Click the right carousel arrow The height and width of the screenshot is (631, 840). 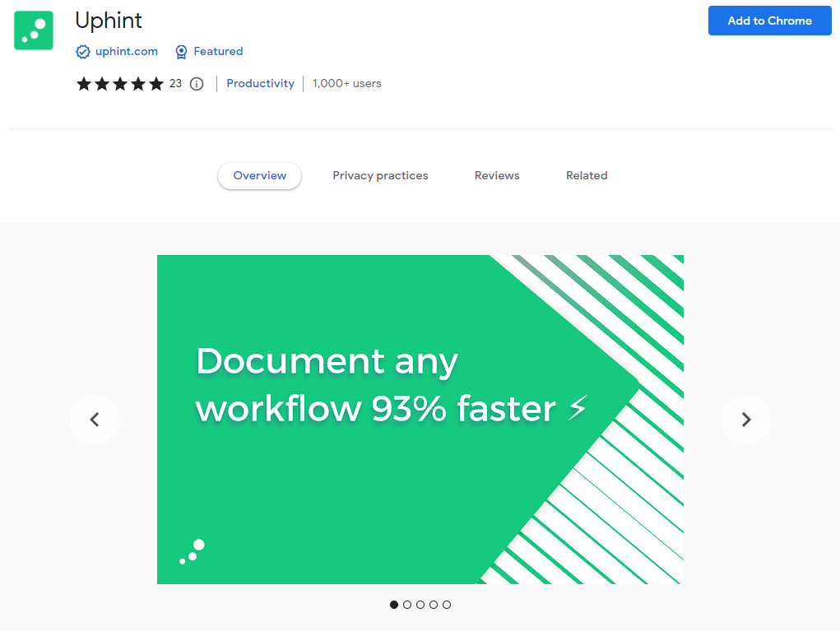[x=745, y=420]
